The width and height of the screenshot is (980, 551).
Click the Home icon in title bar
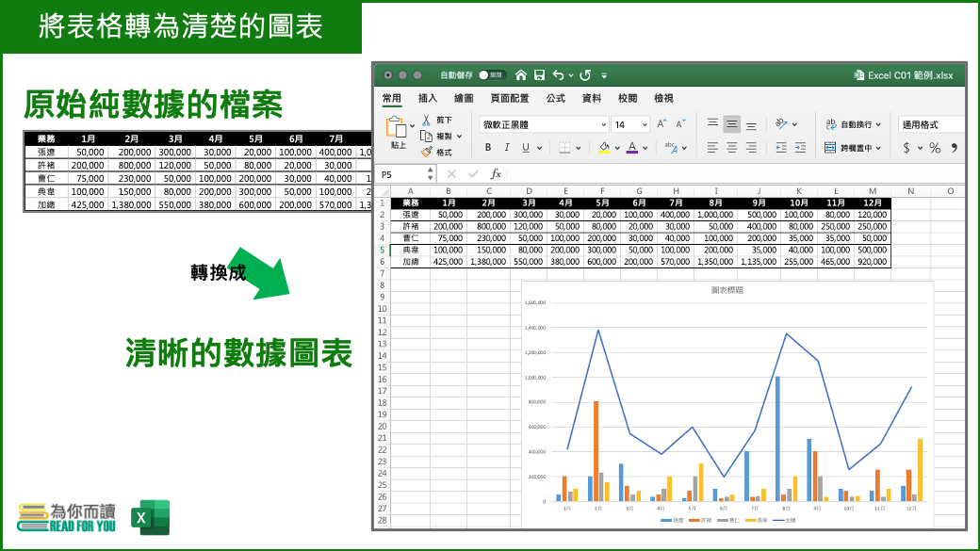520,74
